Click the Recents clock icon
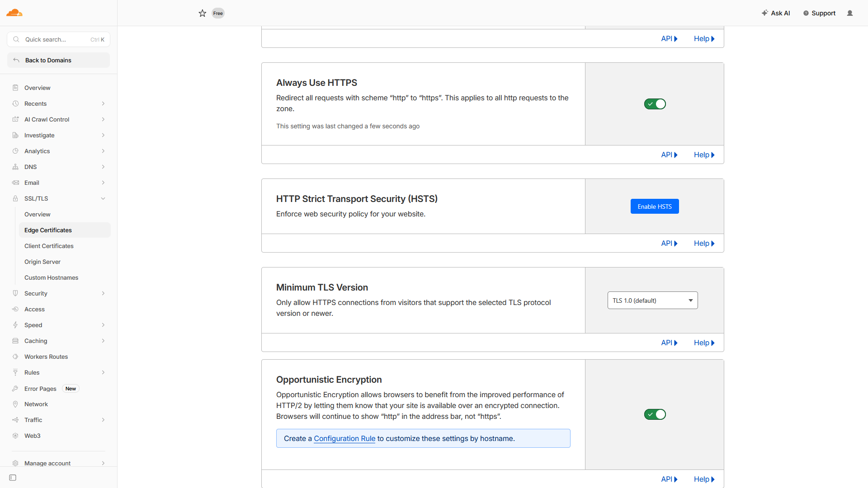 tap(15, 103)
